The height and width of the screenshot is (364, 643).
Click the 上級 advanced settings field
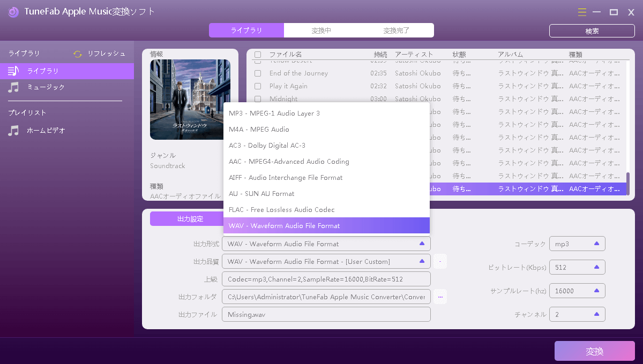click(326, 279)
